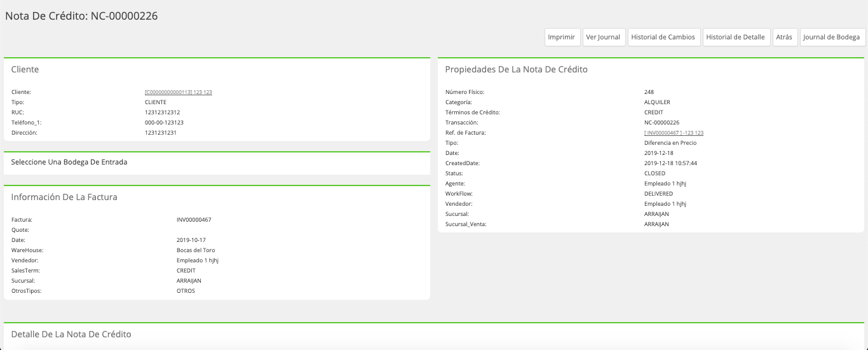Image resolution: width=868 pixels, height=350 pixels.
Task: Click Status value CLOSED
Action: click(654, 173)
